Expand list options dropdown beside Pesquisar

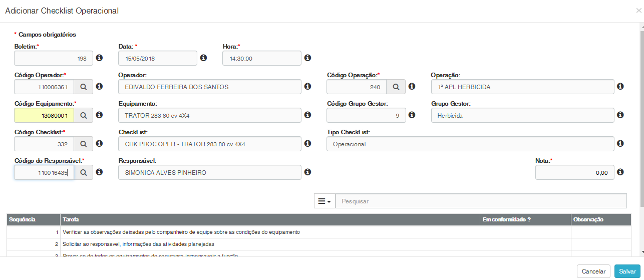click(325, 201)
